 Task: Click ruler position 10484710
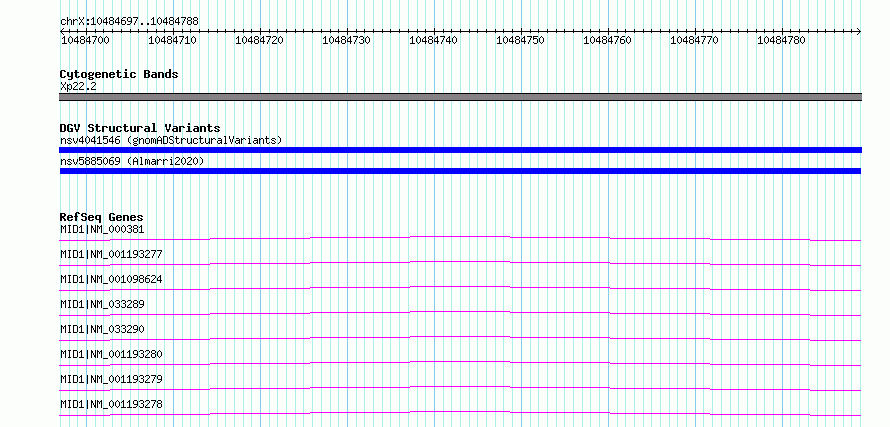(173, 40)
